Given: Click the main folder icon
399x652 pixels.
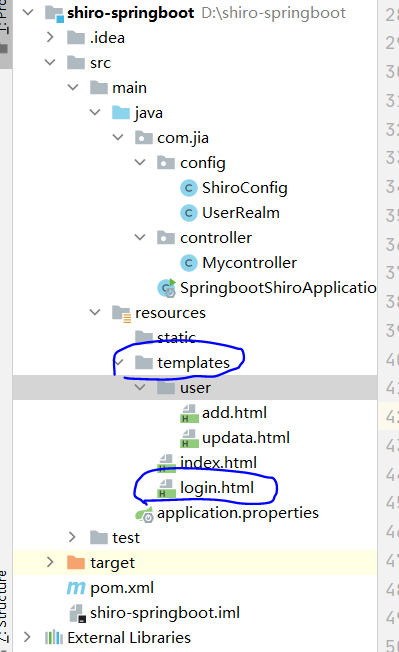Looking at the screenshot, I should tap(99, 88).
